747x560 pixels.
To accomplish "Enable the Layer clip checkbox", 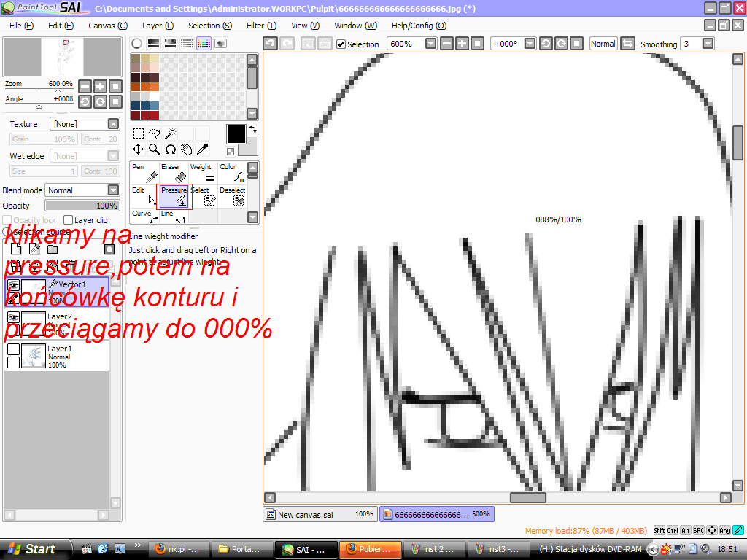I will pyautogui.click(x=68, y=220).
